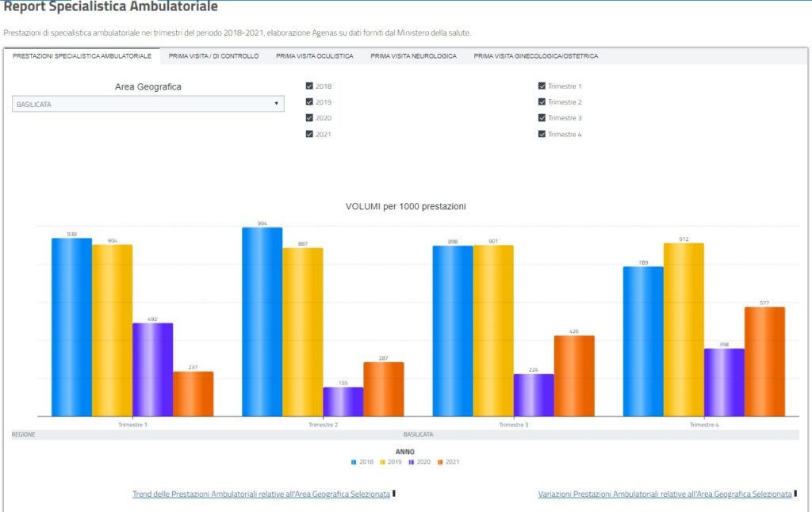Image resolution: width=812 pixels, height=512 pixels.
Task: Click the Trimestre 1 axis label
Action: (132, 425)
